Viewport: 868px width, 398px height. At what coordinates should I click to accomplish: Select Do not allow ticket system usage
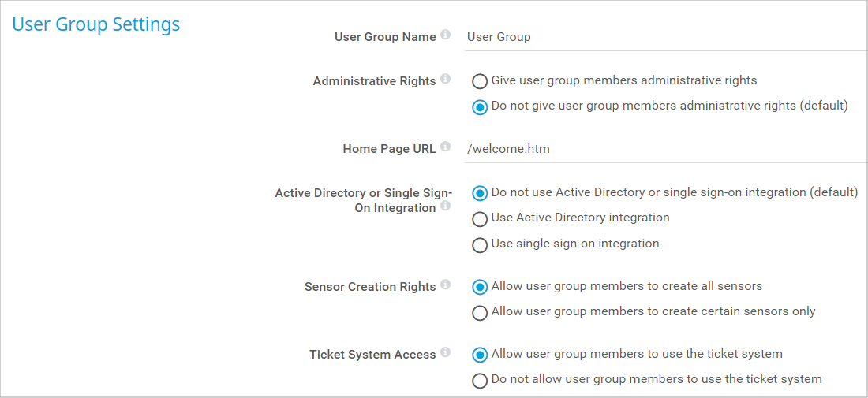click(x=479, y=380)
